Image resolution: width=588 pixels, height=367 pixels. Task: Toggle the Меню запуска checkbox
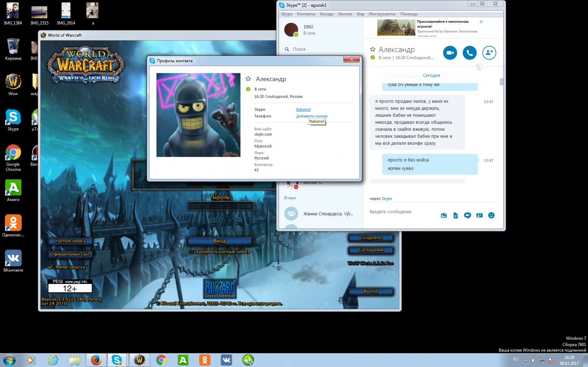(50, 267)
